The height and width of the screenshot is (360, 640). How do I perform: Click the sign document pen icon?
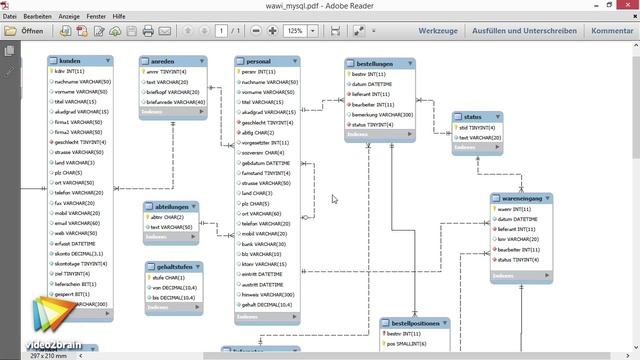pyautogui.click(x=99, y=31)
